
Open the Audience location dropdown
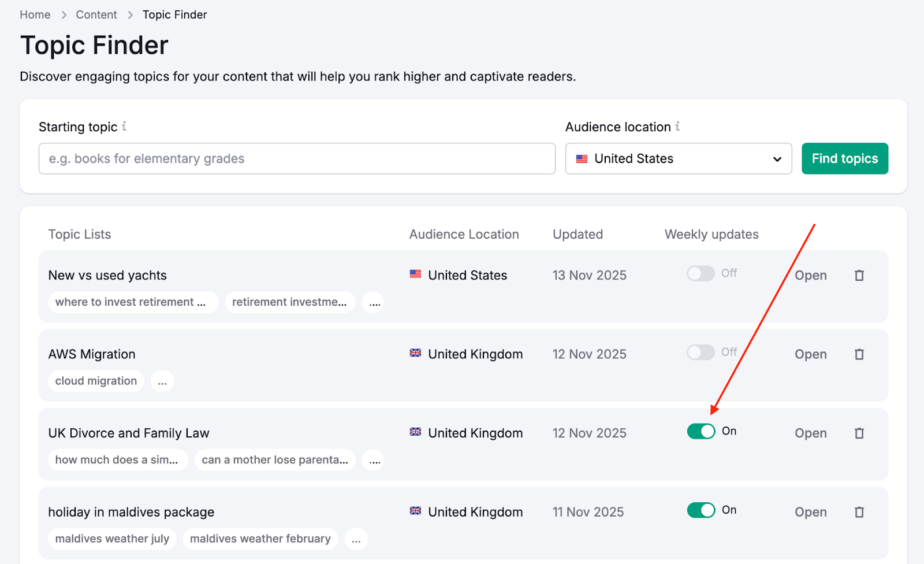[x=777, y=158]
